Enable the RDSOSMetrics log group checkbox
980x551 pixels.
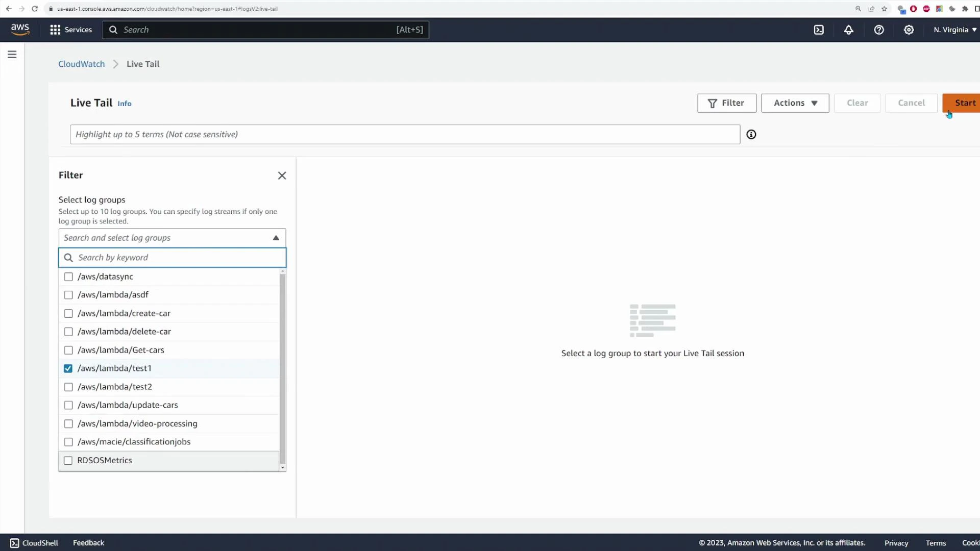[68, 460]
